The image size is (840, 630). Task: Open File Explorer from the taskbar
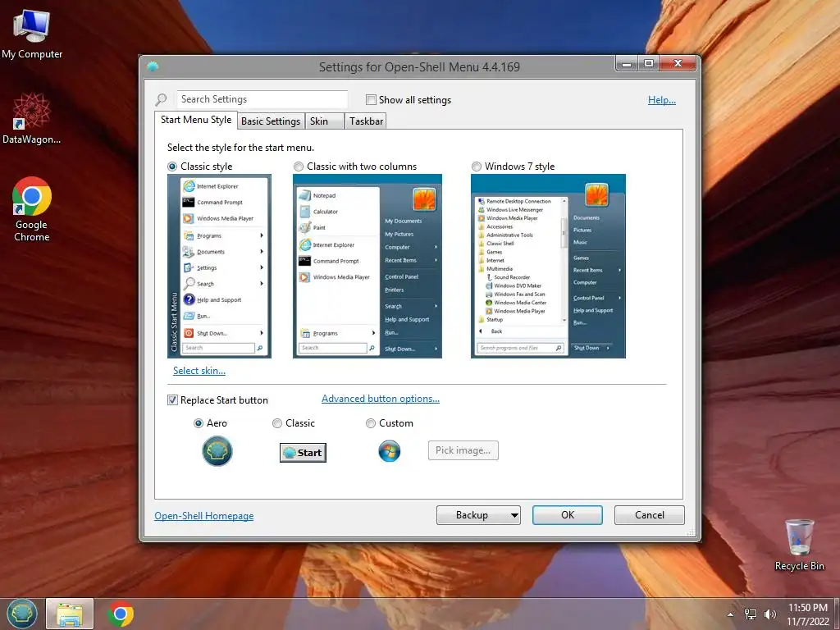click(70, 614)
